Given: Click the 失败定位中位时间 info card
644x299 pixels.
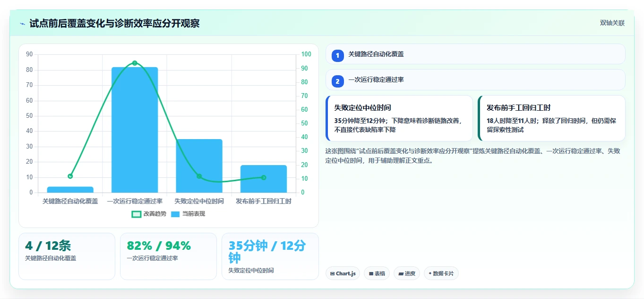Looking at the screenshot, I should click(399, 118).
